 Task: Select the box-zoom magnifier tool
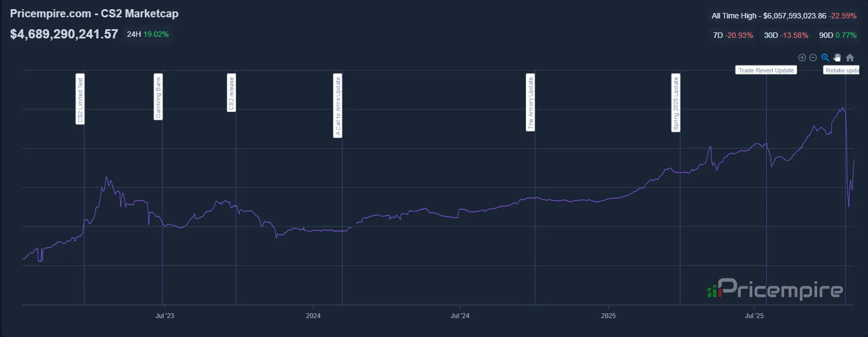pyautogui.click(x=825, y=57)
